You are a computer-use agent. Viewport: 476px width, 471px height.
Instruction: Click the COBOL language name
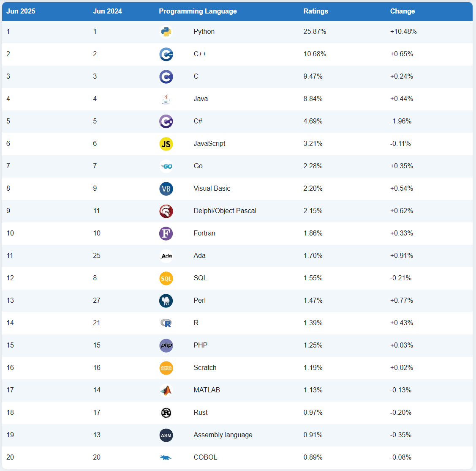click(x=205, y=457)
